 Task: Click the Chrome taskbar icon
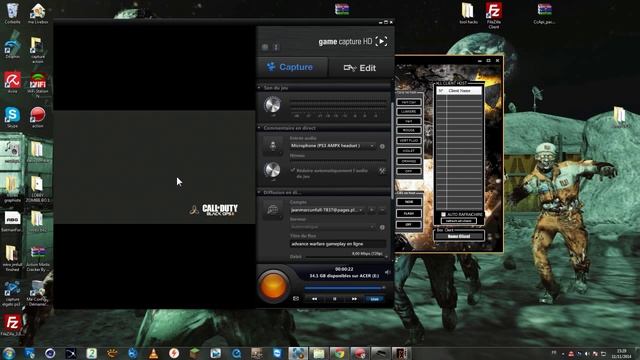click(x=339, y=353)
